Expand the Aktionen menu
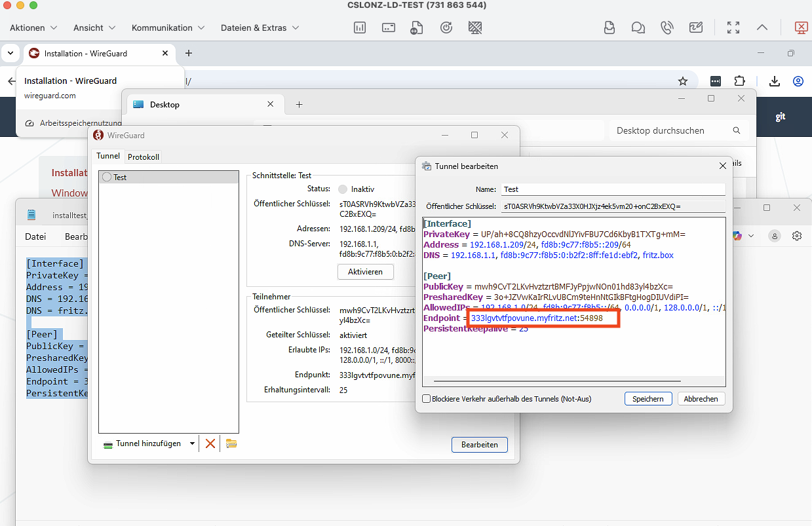 [x=33, y=28]
